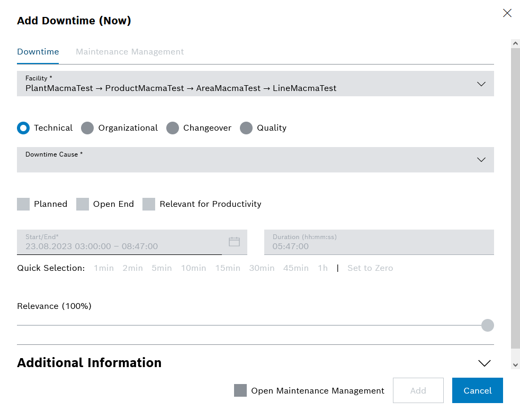The width and height of the screenshot is (520, 420).
Task: Open the date picker calendar icon
Action: (234, 242)
